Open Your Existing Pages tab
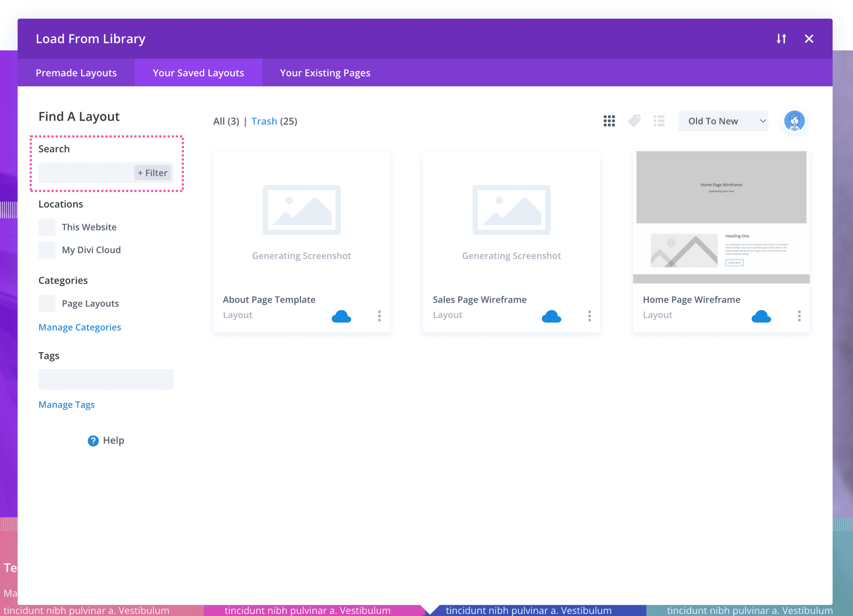This screenshot has height=616, width=853. point(325,73)
